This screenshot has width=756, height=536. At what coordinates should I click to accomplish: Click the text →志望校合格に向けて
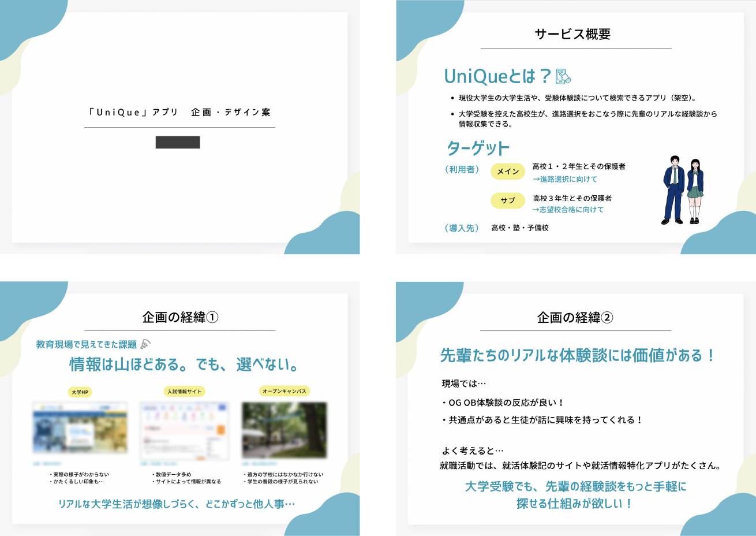point(568,210)
